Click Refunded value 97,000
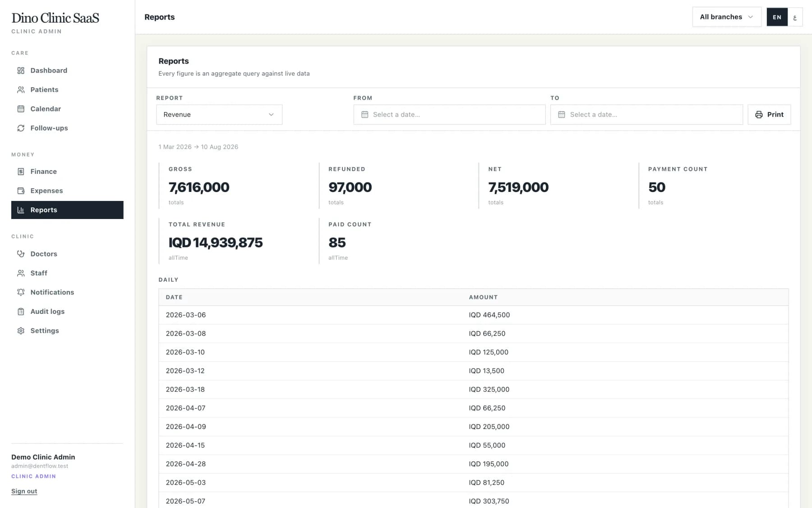The image size is (812, 508). point(350,187)
